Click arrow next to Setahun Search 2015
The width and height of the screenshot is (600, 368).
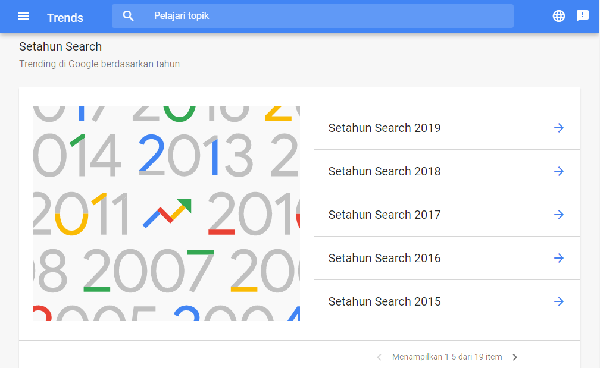pos(559,301)
